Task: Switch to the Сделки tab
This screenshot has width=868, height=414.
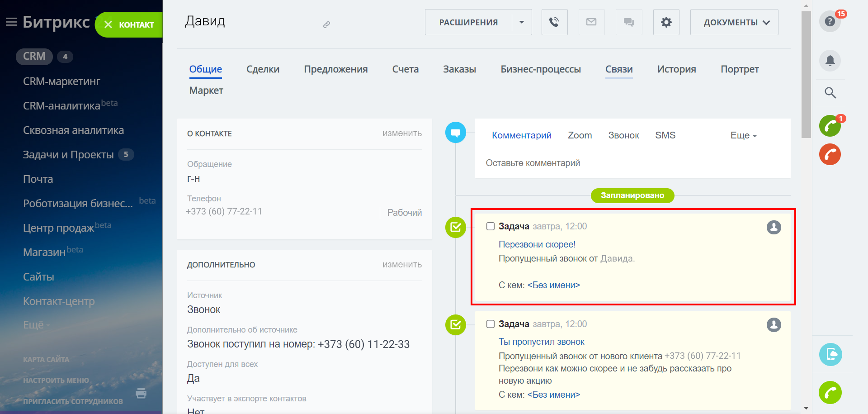Action: click(263, 69)
